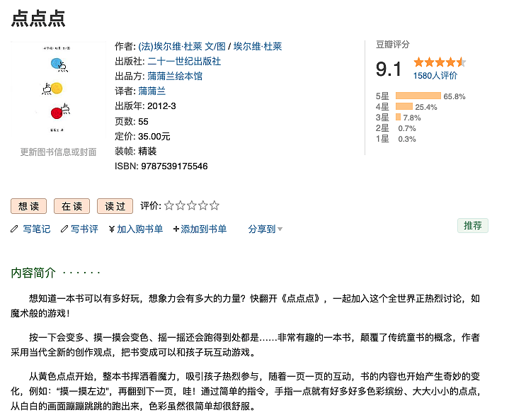
Task: Click the pencil icon beside 写书评
Action: tap(64, 229)
